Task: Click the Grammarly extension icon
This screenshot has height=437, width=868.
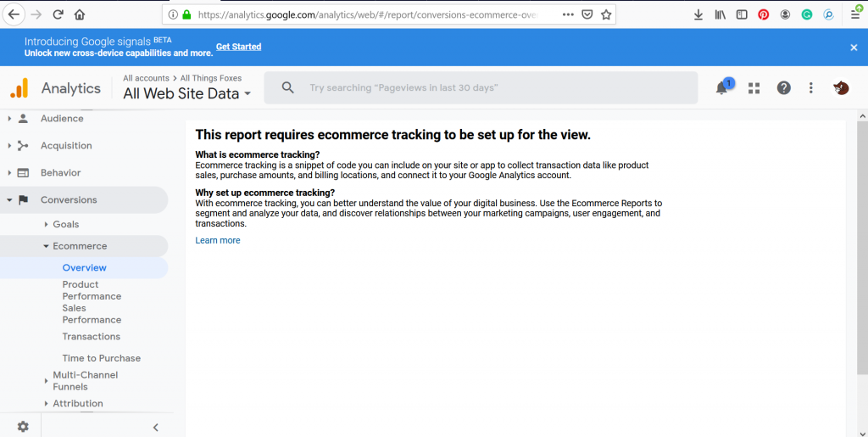Action: click(x=807, y=15)
